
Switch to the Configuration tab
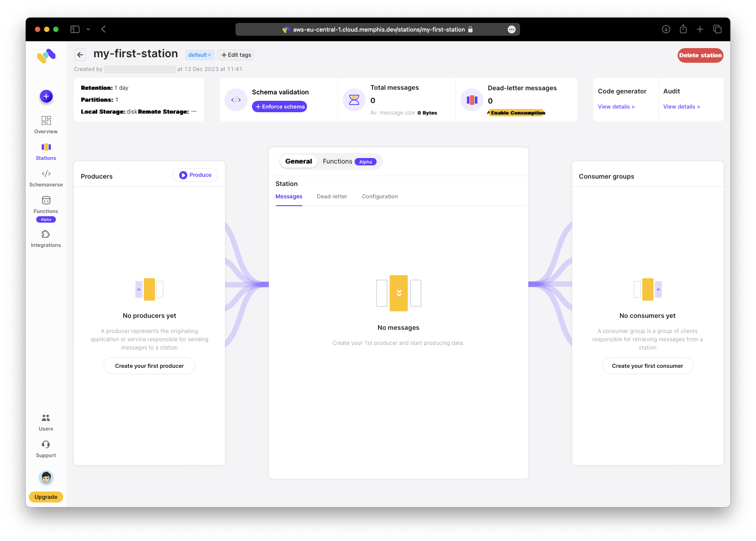pyautogui.click(x=379, y=197)
